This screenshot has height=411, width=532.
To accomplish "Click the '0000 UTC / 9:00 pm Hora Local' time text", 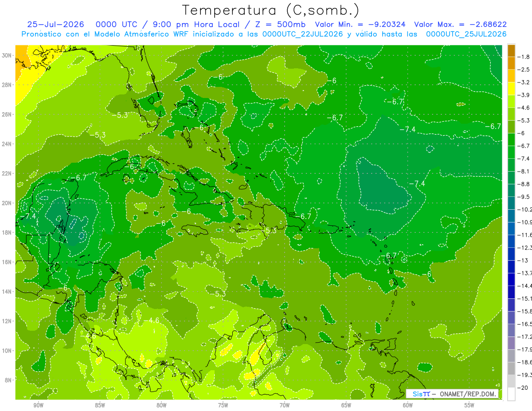I will coord(173,24).
